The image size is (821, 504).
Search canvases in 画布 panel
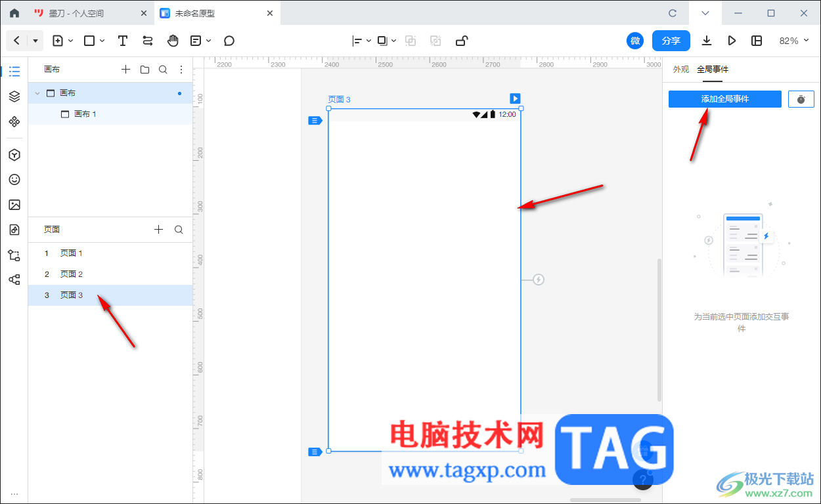(163, 70)
